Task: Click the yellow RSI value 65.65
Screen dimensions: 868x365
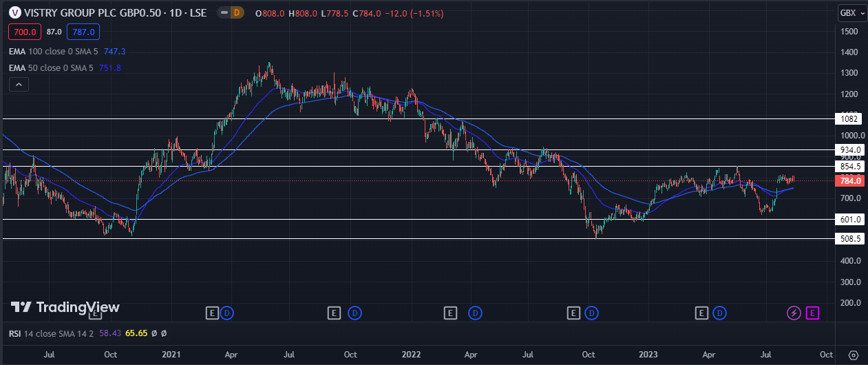Action: pyautogui.click(x=135, y=333)
